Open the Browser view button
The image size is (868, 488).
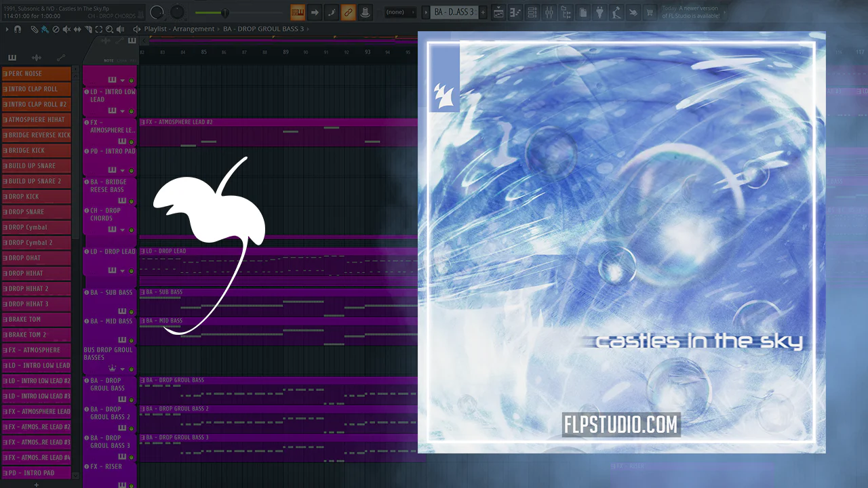[x=566, y=12]
